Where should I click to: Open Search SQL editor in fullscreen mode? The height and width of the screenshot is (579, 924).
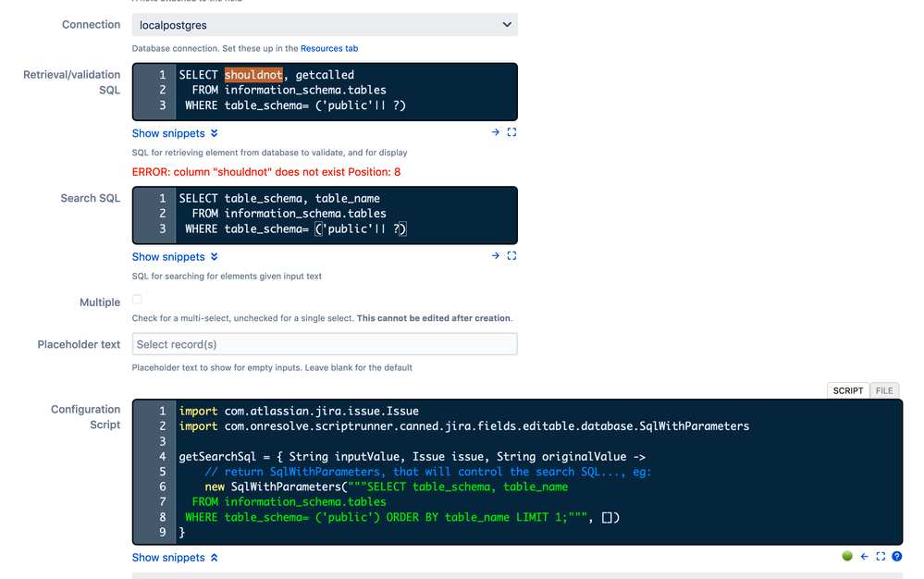511,255
